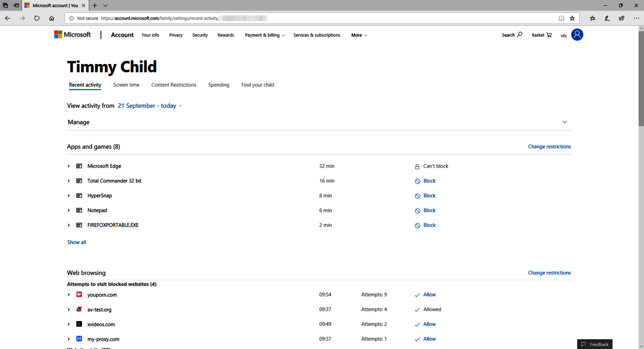Open Reading view icon in address bar

561,19
